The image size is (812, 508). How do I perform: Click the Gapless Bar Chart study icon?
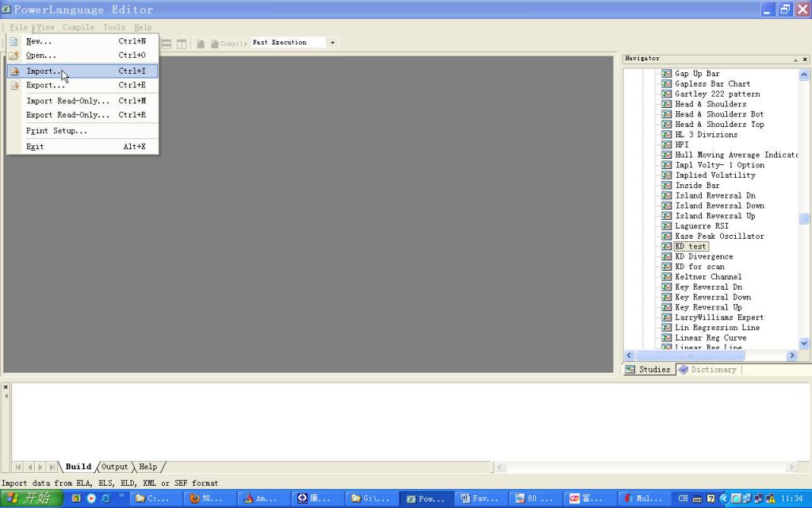tap(666, 84)
